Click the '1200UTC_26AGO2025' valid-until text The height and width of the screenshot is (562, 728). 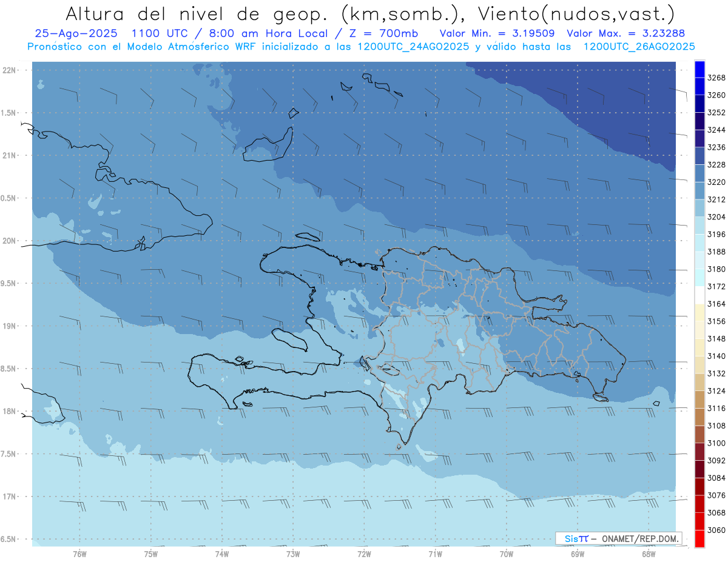639,47
